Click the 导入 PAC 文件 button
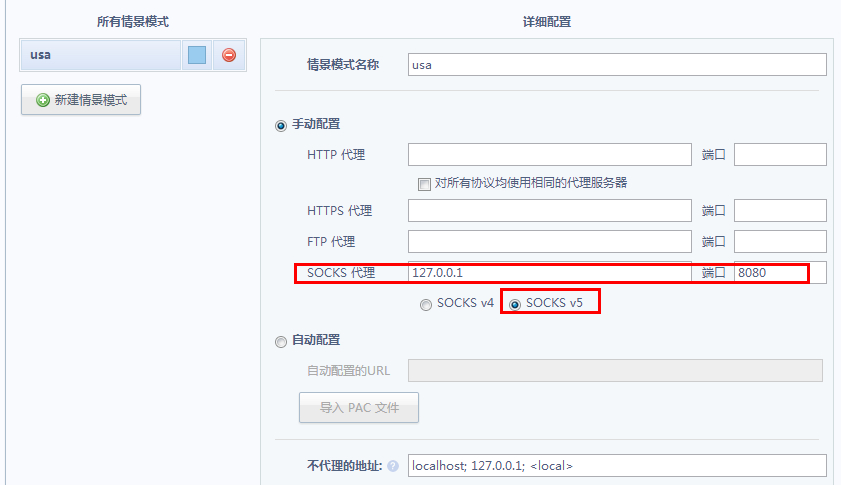Image resolution: width=841 pixels, height=485 pixels. (359, 407)
